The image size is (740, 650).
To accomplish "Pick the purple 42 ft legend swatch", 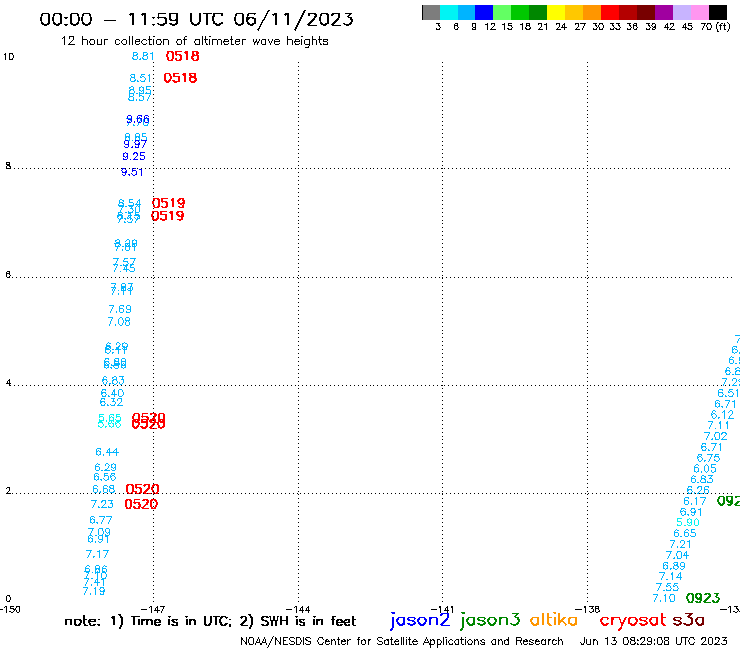I will tap(664, 12).
